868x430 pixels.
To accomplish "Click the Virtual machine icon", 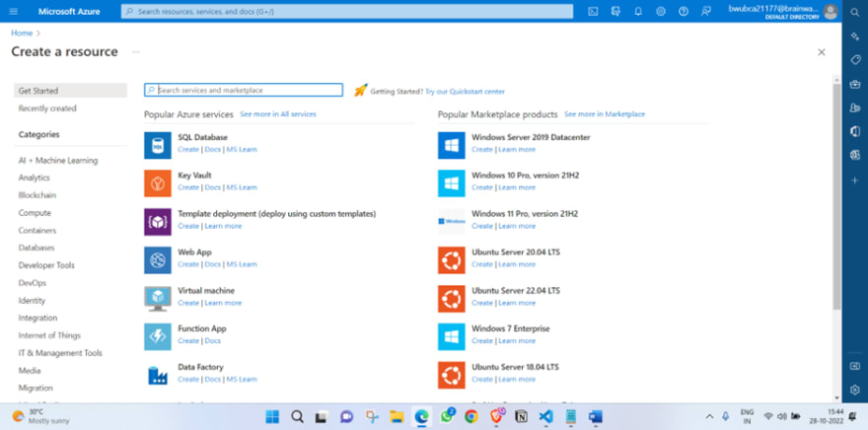I will tap(158, 298).
